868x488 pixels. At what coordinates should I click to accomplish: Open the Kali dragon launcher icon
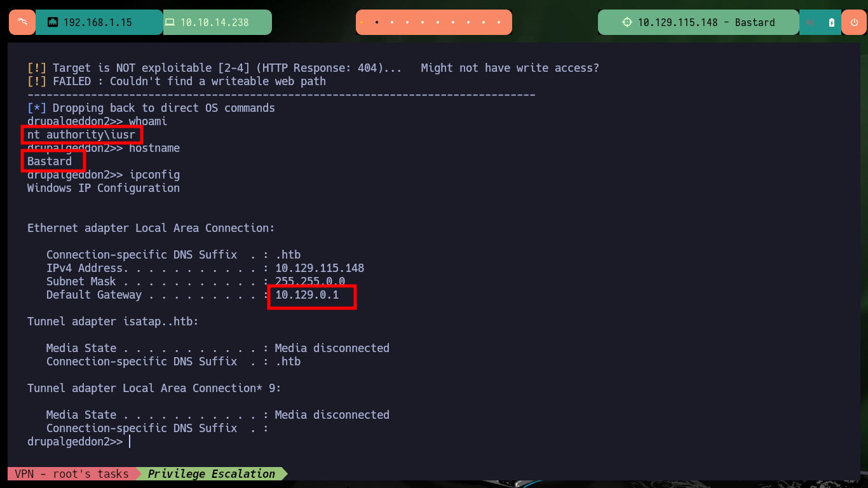[x=22, y=22]
